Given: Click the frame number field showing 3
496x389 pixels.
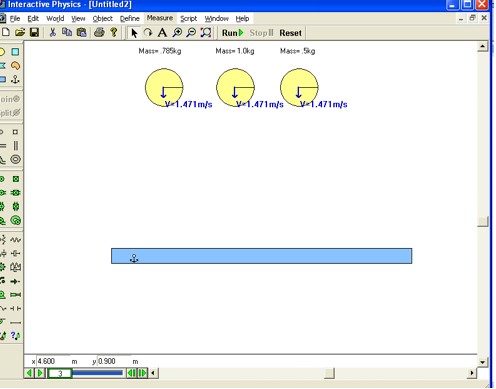Looking at the screenshot, I should tap(60, 373).
